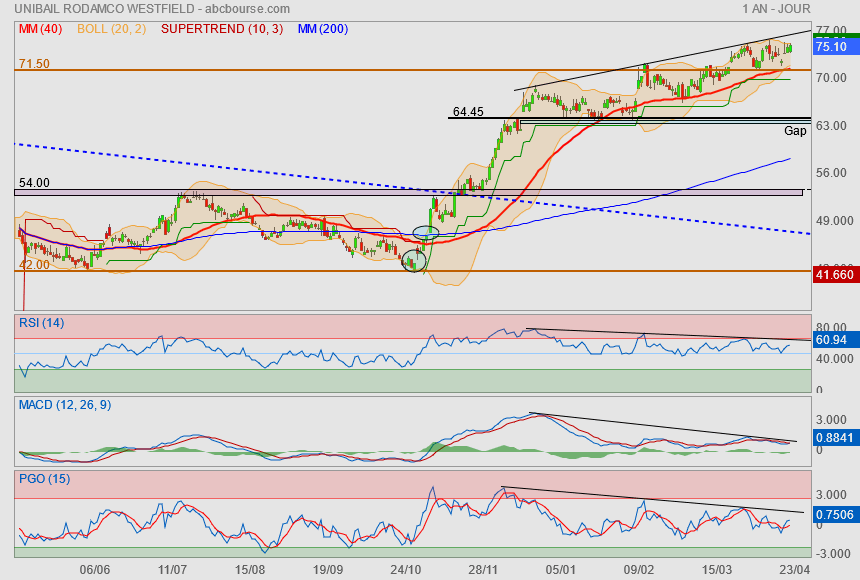The image size is (860, 580).
Task: Click the 19/09 date axis label
Action: click(x=327, y=570)
